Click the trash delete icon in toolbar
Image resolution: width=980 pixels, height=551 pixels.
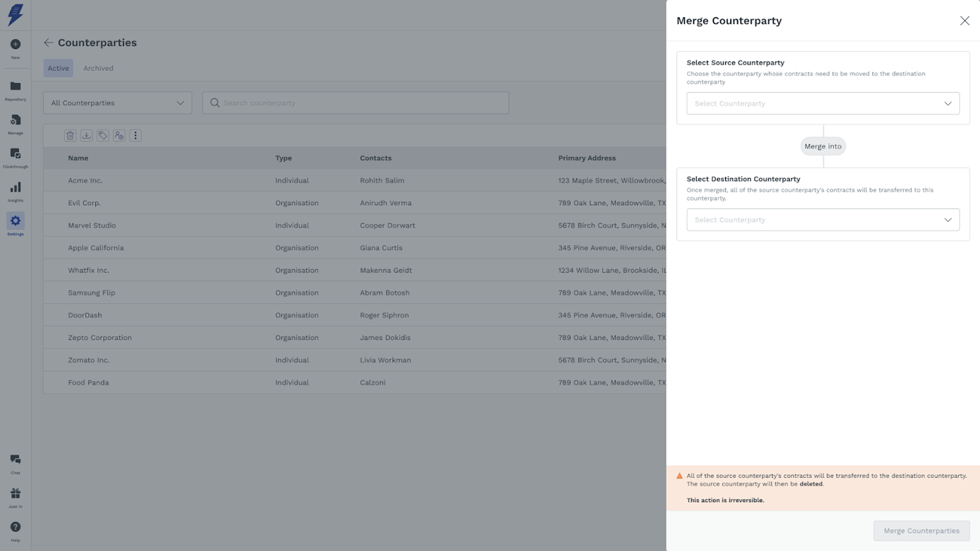coord(70,136)
